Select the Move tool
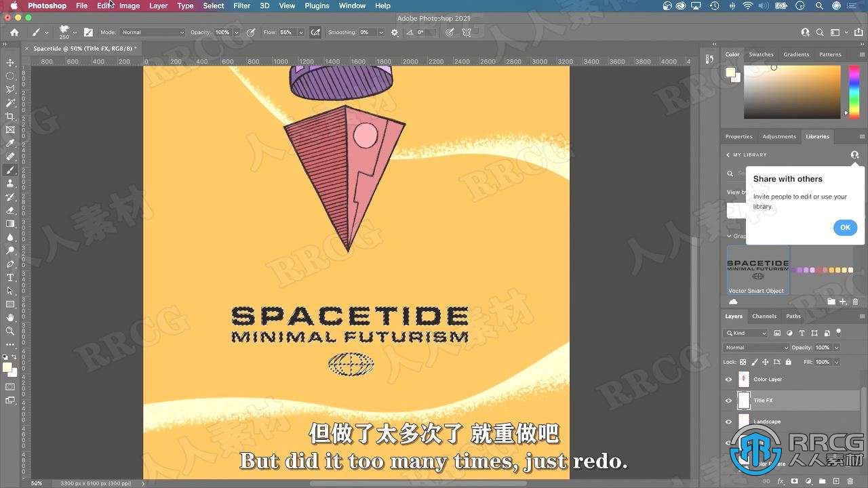 [10, 62]
